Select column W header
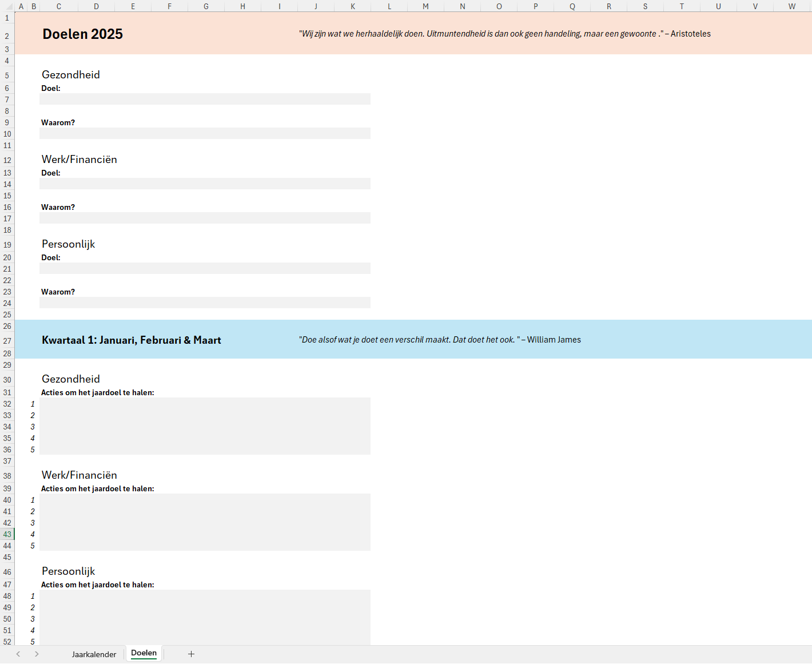 coord(791,6)
